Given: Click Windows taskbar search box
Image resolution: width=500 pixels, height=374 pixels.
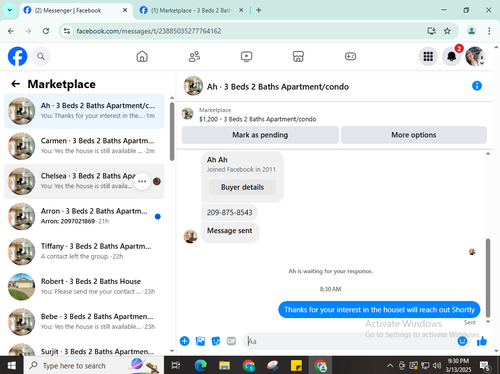Looking at the screenshot, I should click(x=94, y=365).
